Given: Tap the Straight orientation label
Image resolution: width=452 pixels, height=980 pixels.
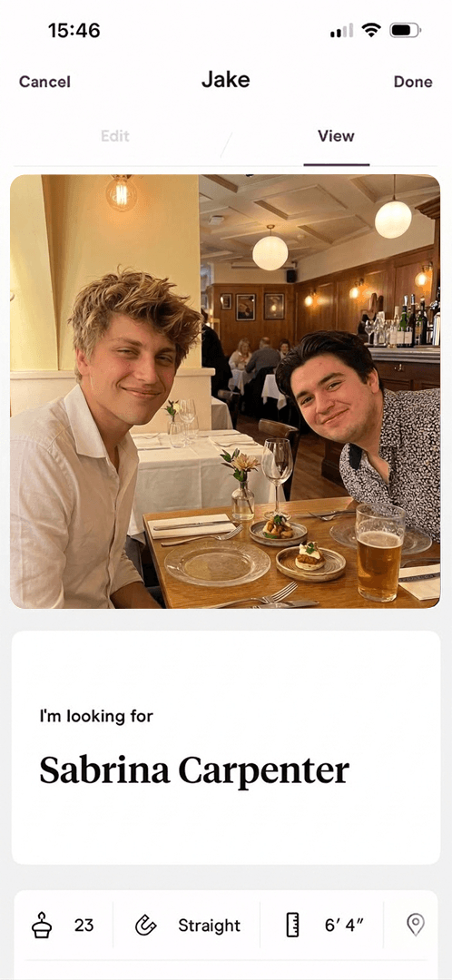Looking at the screenshot, I should pos(209,925).
